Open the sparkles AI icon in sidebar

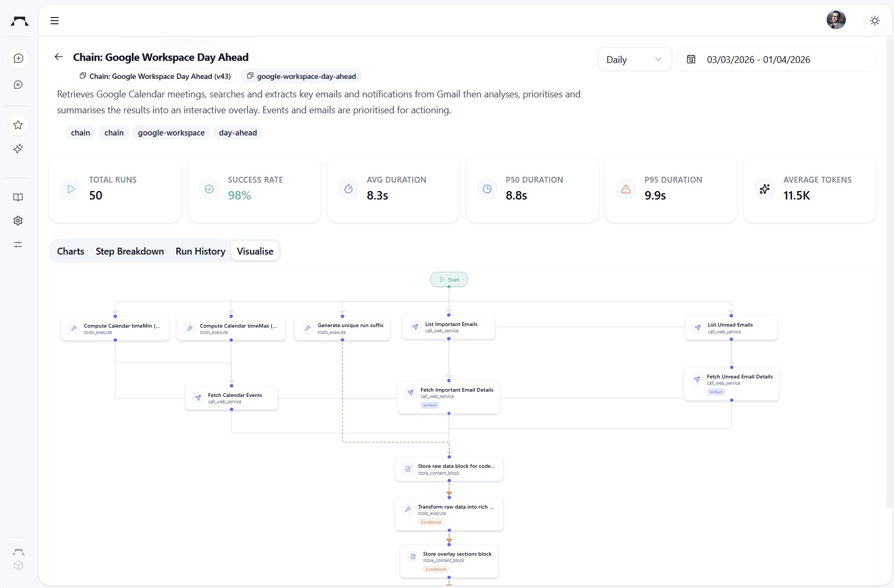tap(18, 149)
